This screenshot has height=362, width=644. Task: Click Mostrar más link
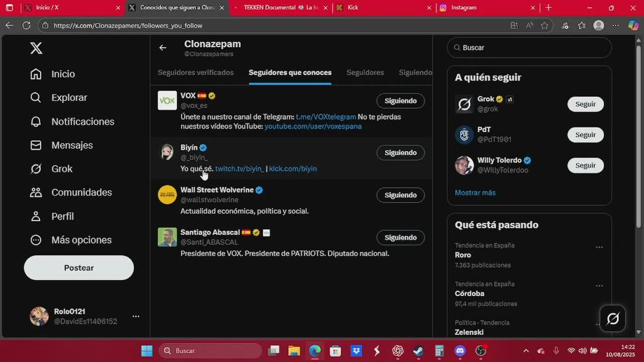[x=475, y=193]
